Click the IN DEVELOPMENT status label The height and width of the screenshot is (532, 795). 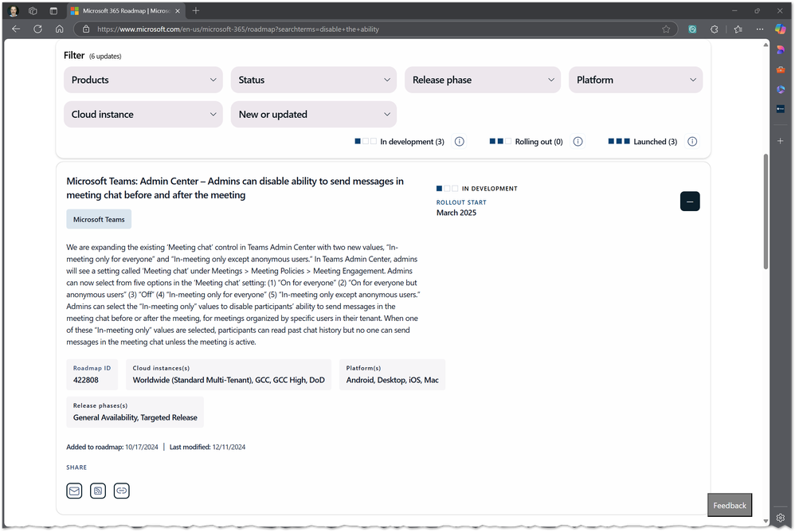(490, 189)
